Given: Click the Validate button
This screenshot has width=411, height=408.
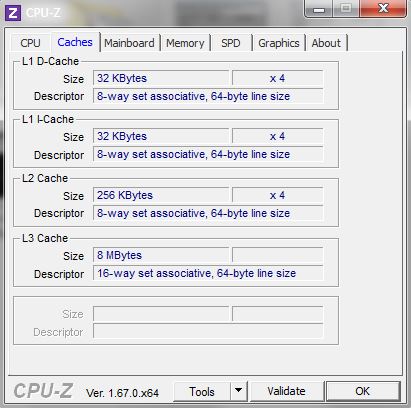Looking at the screenshot, I should [x=286, y=391].
